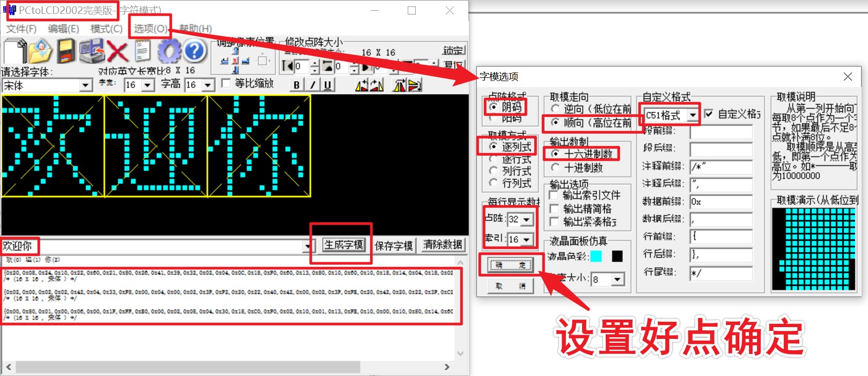Select 阴码 radio button
The width and height of the screenshot is (868, 376).
(494, 106)
